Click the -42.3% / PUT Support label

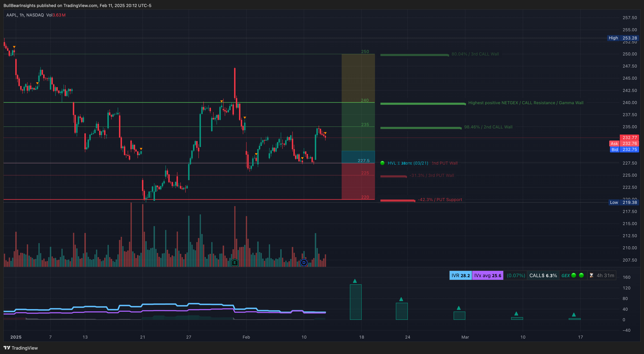(x=440, y=199)
